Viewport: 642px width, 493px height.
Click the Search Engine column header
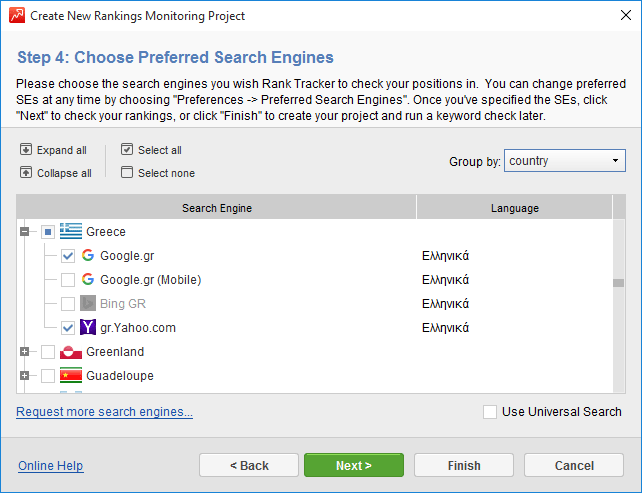(x=216, y=208)
